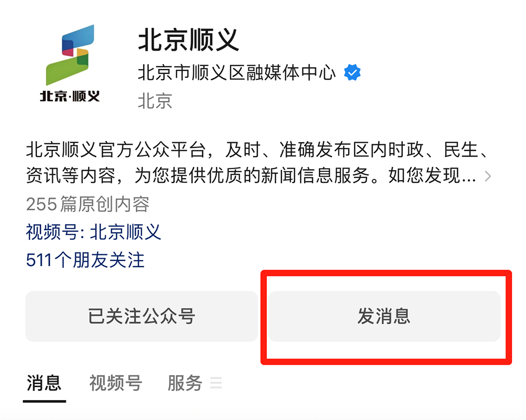Open the 视频号: 北京顺义 channel link

[94, 232]
